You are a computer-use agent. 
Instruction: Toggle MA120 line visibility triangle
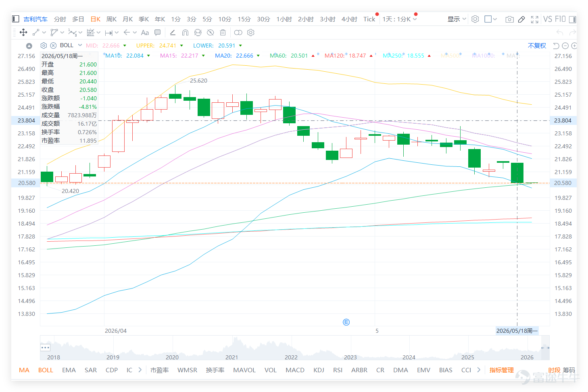click(371, 56)
